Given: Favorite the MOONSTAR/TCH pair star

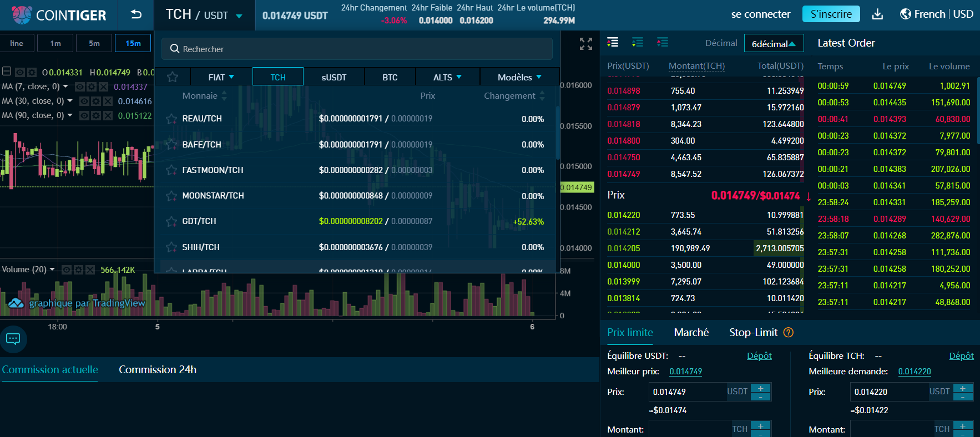Looking at the screenshot, I should click(x=171, y=196).
